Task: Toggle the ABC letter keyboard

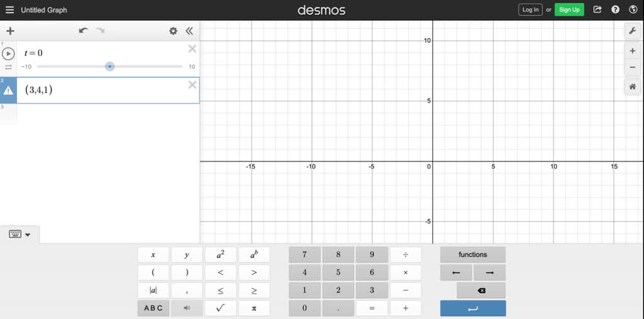Action: pyautogui.click(x=153, y=308)
